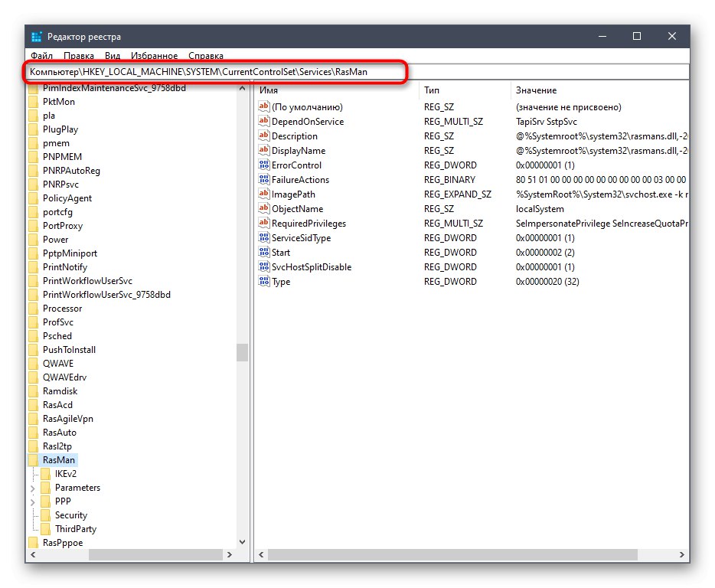715x588 pixels.
Task: Select the ImagePath string icon
Action: (263, 194)
